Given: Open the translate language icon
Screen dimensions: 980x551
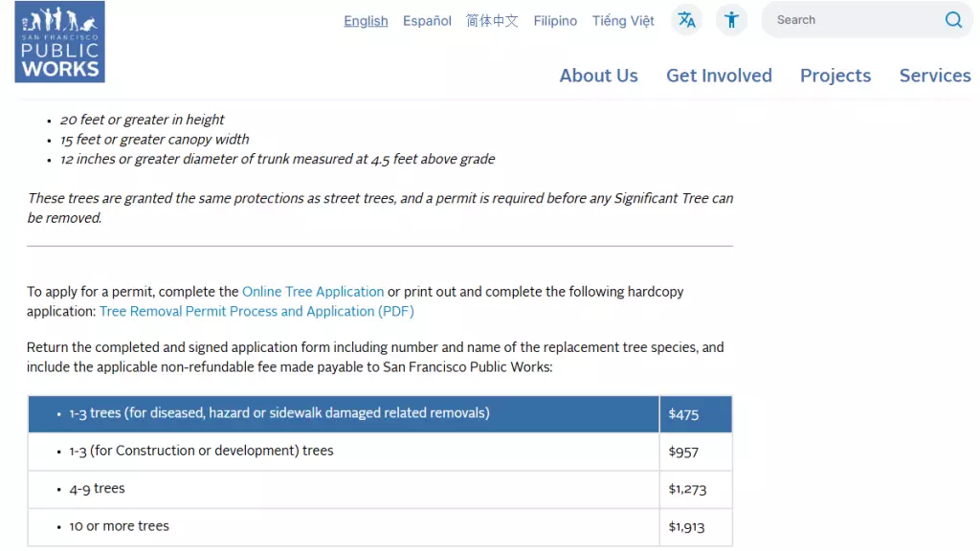Looking at the screenshot, I should point(686,20).
